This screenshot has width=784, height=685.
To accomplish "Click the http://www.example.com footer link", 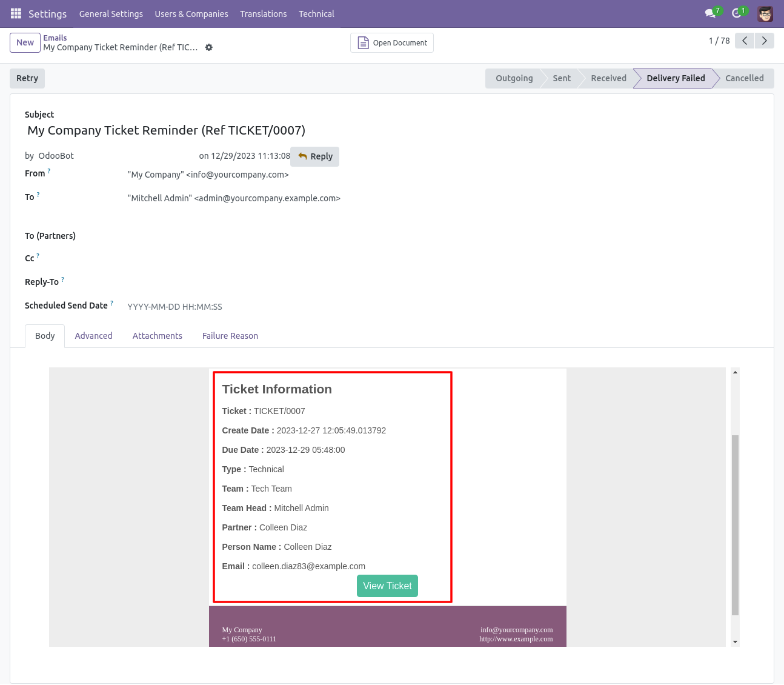I will [516, 639].
